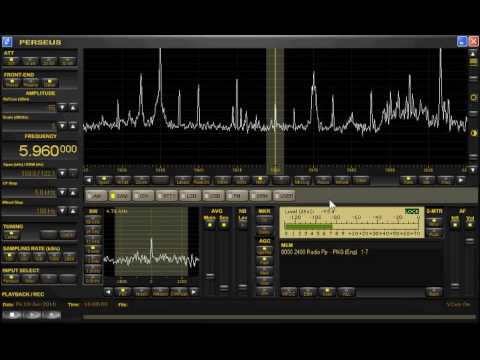Viewport: 480px width, 360px height.
Task: Click the Perseus logo icon in title bar
Action: pyautogui.click(x=7, y=42)
